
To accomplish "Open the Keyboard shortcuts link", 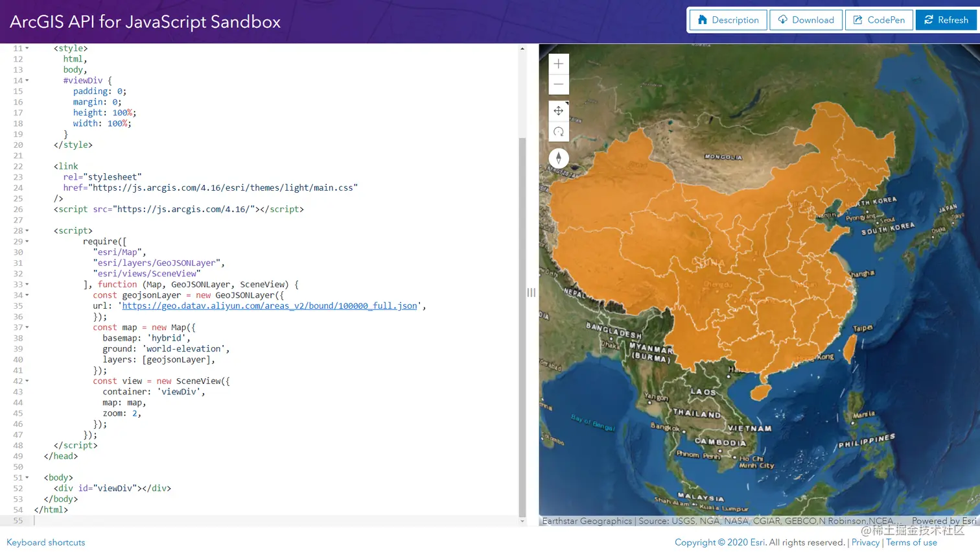I will coord(45,542).
